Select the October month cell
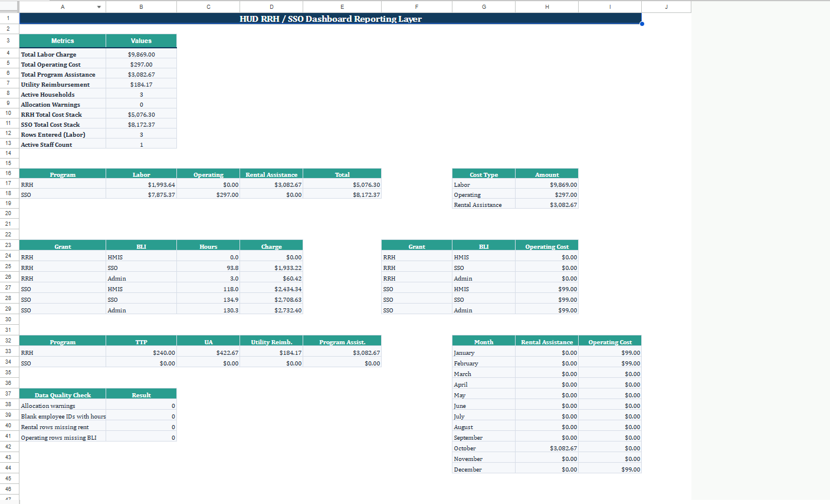Image resolution: width=830 pixels, height=504 pixels. tap(484, 448)
